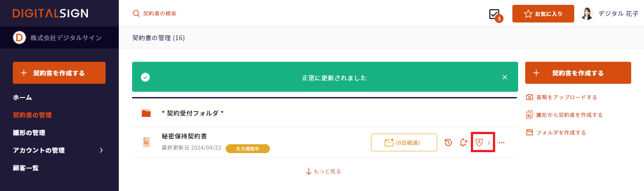Dismiss the 正常に更新されました notification
This screenshot has width=644, height=191.
(505, 77)
